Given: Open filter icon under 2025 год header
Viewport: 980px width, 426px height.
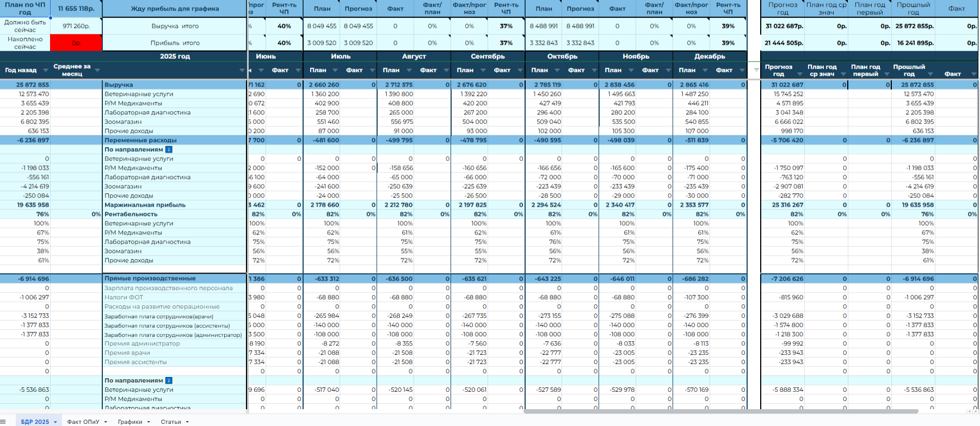Looking at the screenshot, I should coord(242,70).
